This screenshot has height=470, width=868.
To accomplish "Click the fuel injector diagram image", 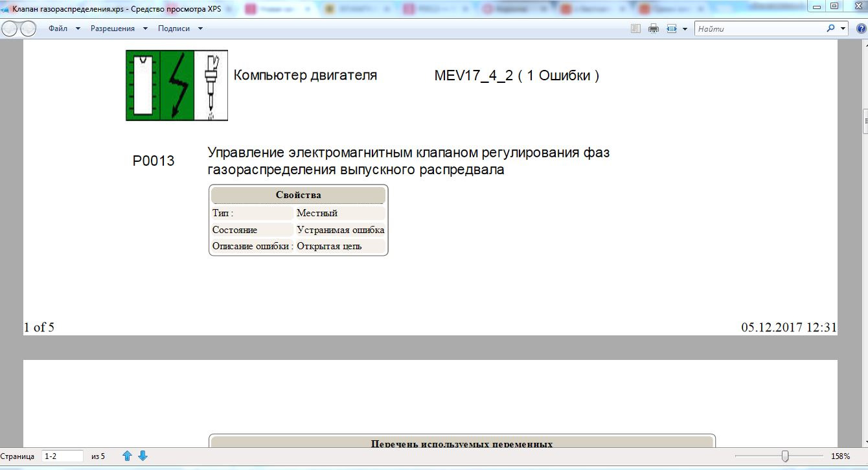I will [211, 85].
